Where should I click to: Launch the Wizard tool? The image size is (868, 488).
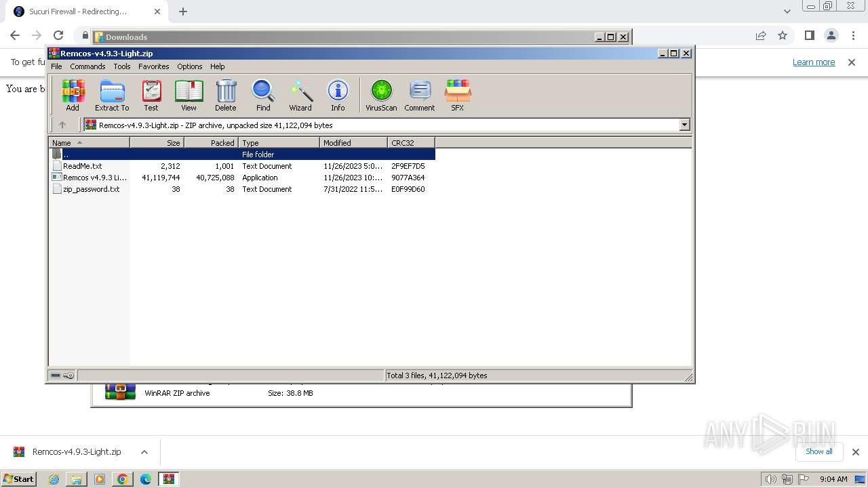pyautogui.click(x=300, y=95)
